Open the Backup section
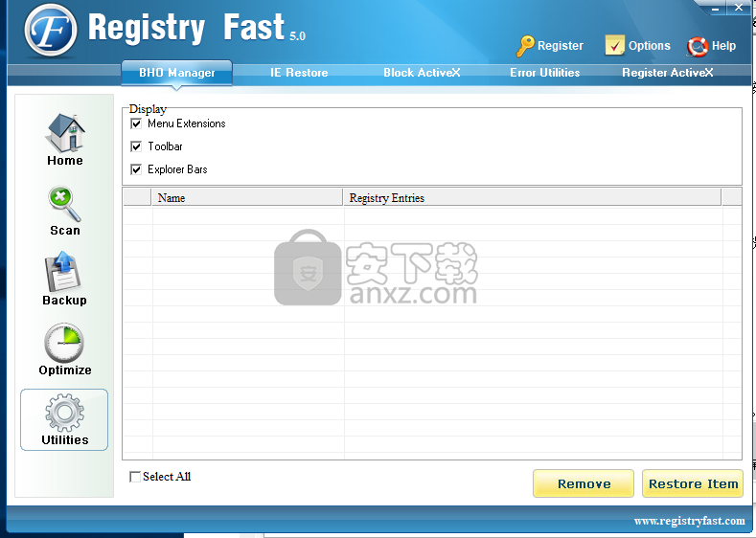Image resolution: width=756 pixels, height=538 pixels. [64, 279]
